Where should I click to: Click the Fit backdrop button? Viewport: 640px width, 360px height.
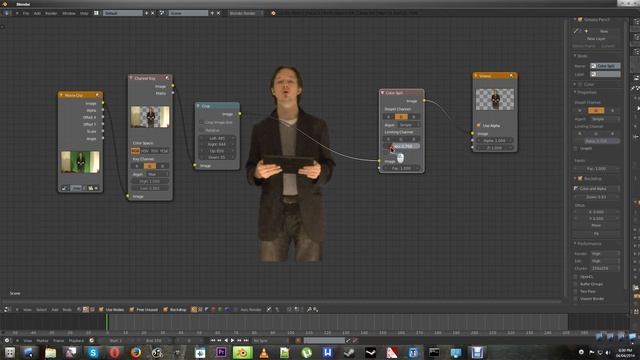[596, 233]
